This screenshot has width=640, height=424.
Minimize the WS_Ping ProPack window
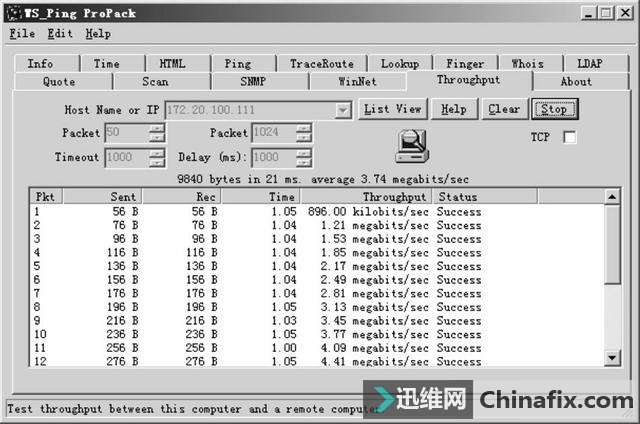coord(589,13)
